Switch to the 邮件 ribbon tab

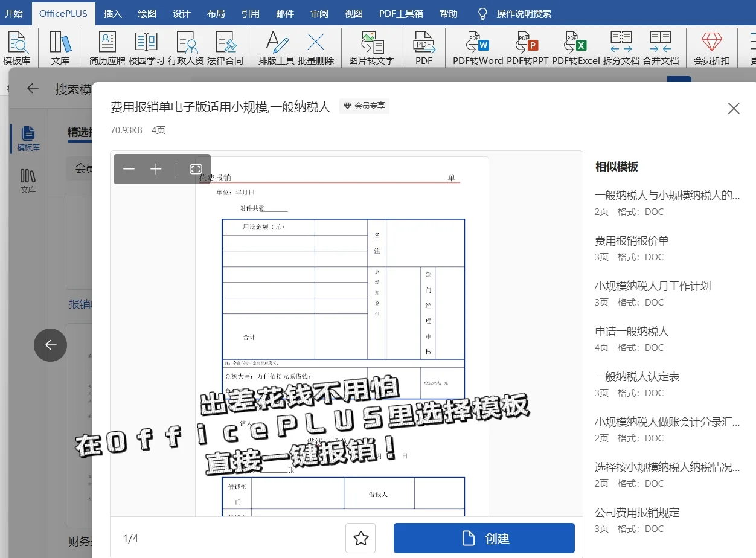tap(285, 13)
